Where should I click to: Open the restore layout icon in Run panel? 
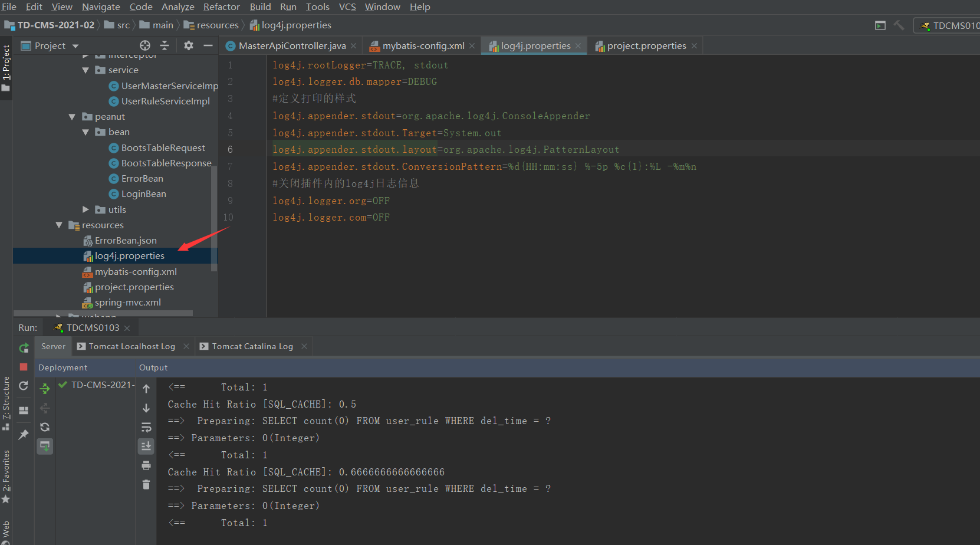click(x=24, y=411)
